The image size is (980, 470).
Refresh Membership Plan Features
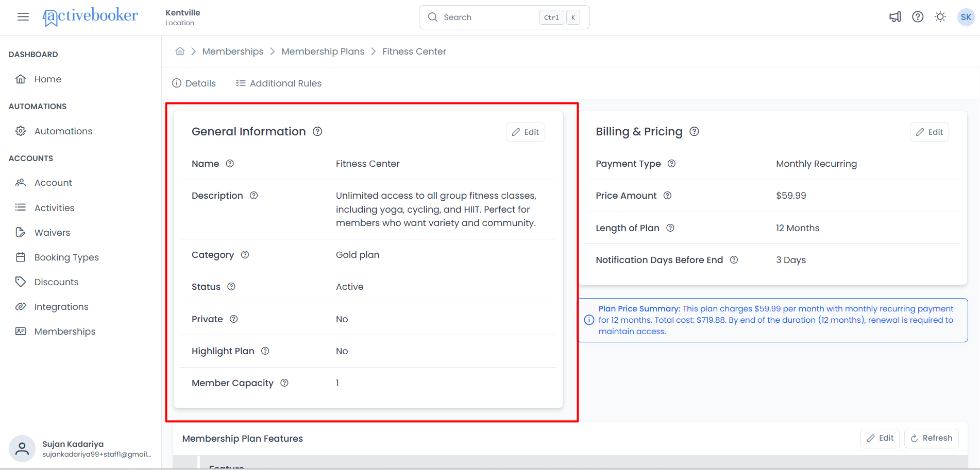coord(932,438)
